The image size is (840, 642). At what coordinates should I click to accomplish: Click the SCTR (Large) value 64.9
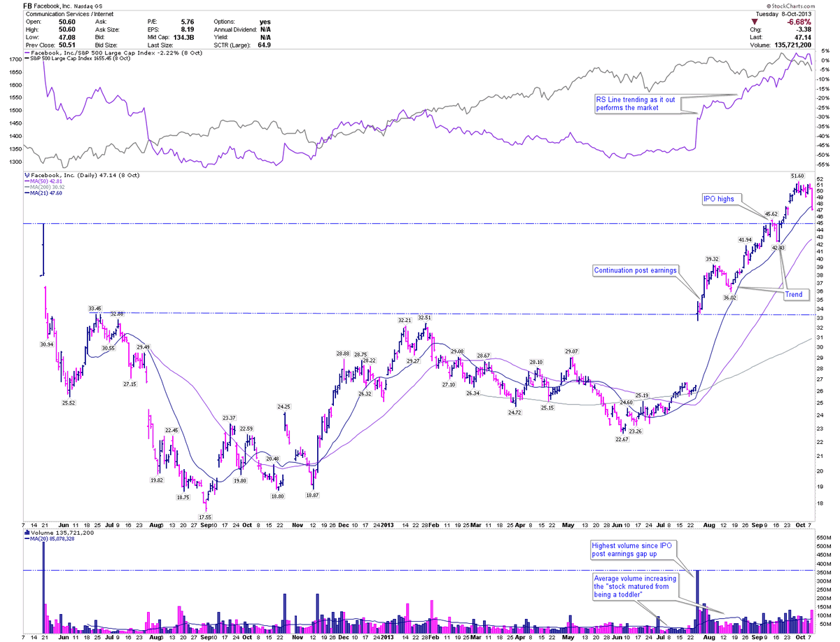(x=264, y=44)
